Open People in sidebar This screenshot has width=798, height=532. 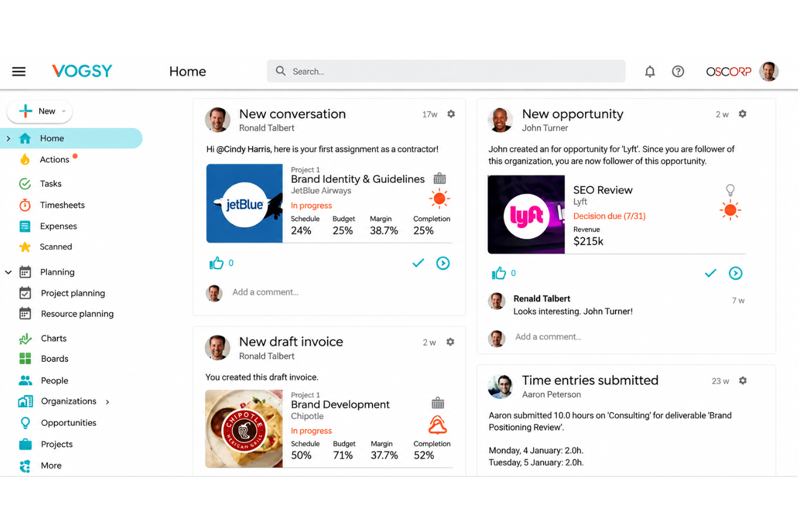[x=54, y=381]
